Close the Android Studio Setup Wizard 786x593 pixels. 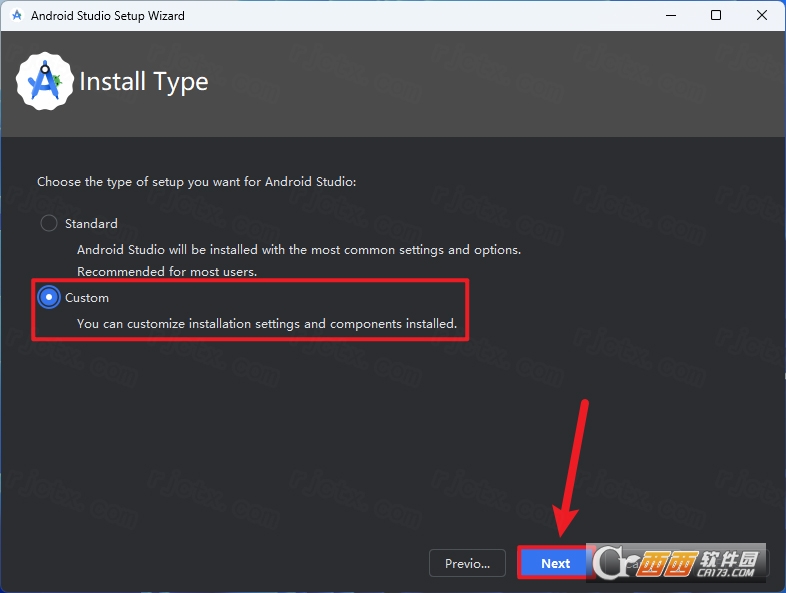[761, 16]
